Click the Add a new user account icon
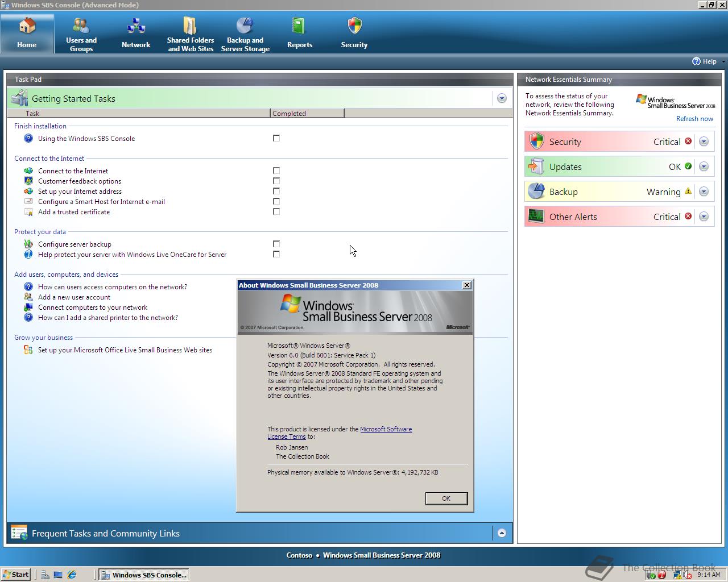This screenshot has width=728, height=582. tap(28, 297)
